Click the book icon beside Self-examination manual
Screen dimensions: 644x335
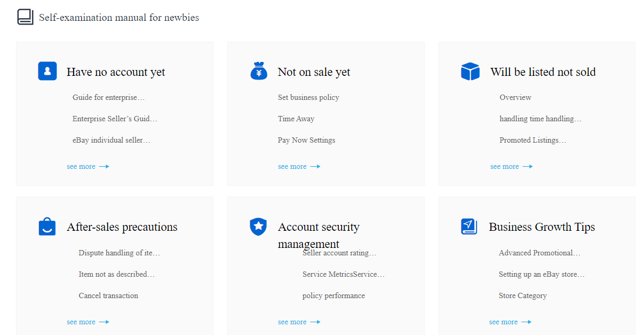pos(25,17)
